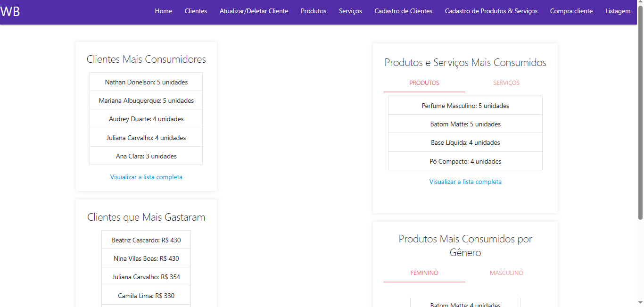Screen dimensions: 644x307
Task: Switch to the SERVIÇOS tab
Action: [x=506, y=83]
